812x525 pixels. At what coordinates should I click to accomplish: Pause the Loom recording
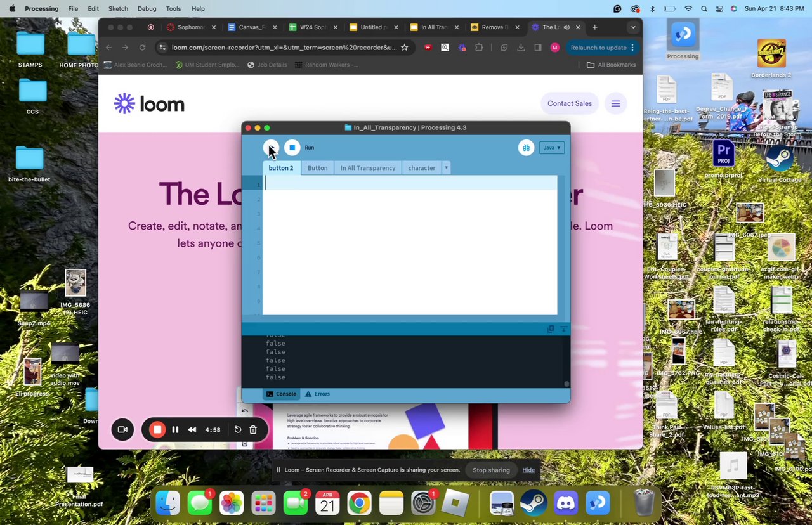175,429
